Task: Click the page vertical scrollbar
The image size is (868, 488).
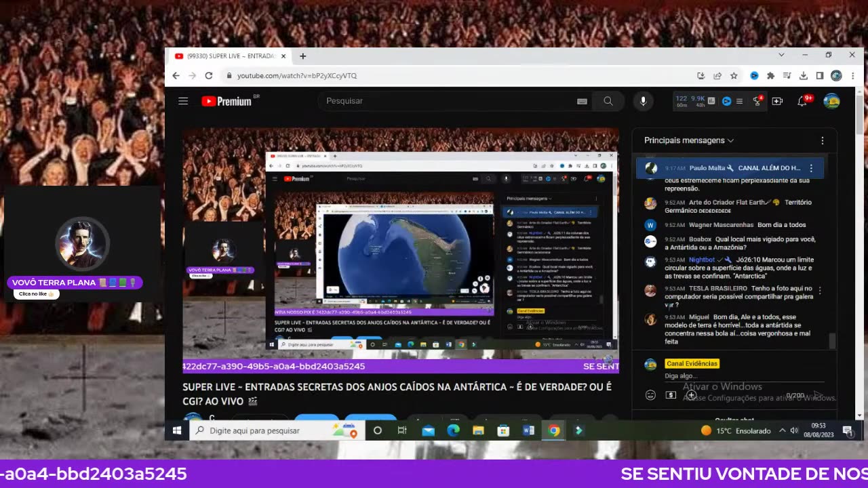Action: click(860, 115)
